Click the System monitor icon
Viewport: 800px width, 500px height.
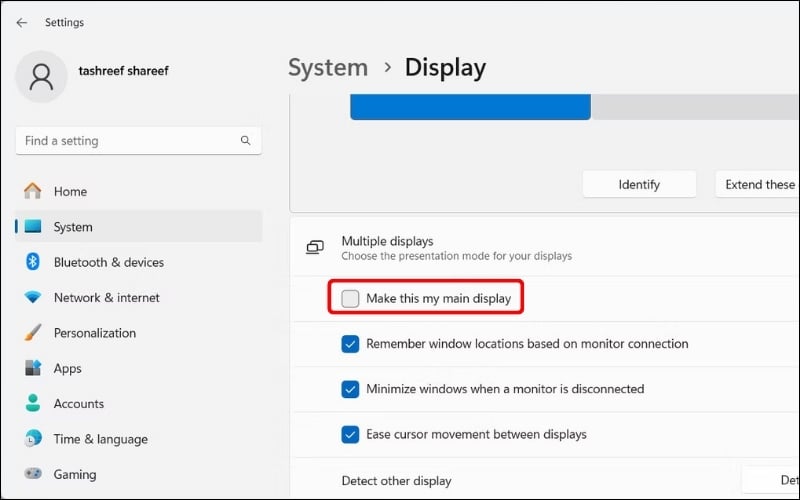point(33,227)
